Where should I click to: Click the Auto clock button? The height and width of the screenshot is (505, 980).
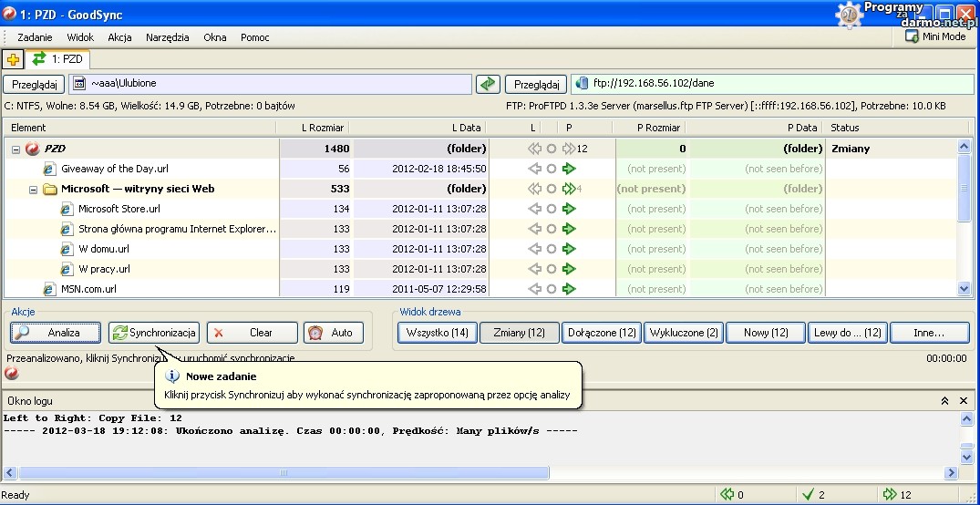333,333
